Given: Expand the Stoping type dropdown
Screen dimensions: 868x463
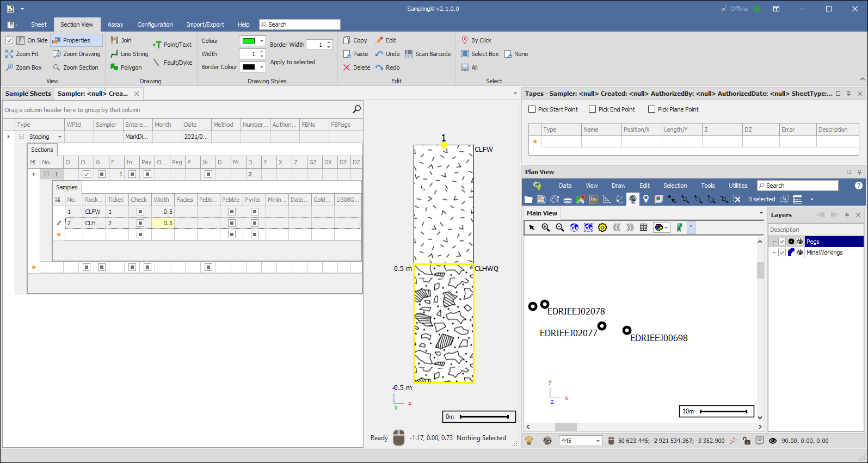Looking at the screenshot, I should point(60,137).
